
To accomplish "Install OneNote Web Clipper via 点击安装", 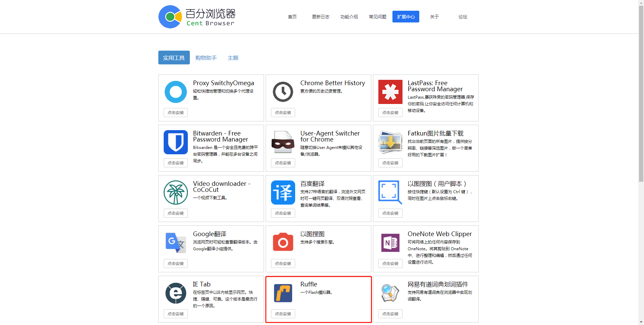I will (390, 264).
